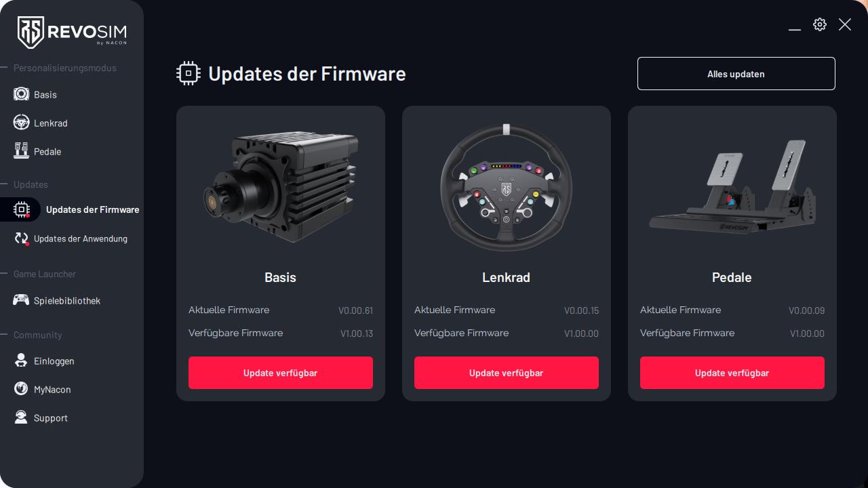Click the Alles updaten button
The height and width of the screenshot is (488, 868).
736,73
